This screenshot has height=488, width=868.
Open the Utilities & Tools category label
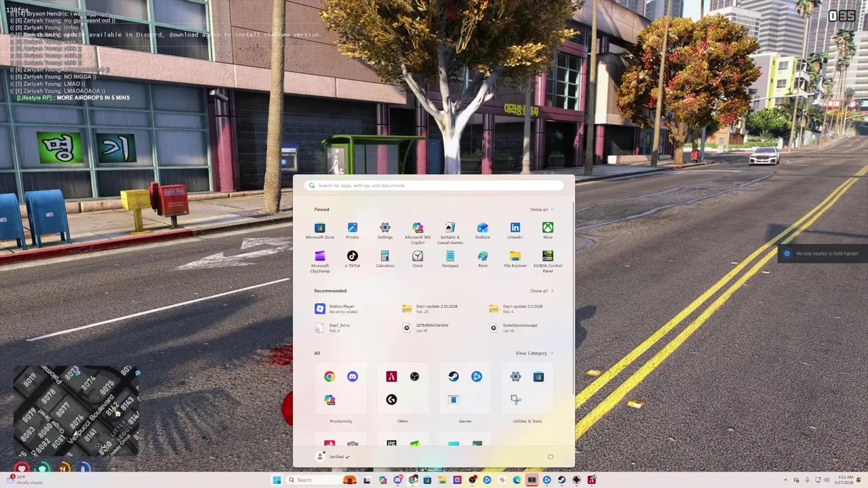pyautogui.click(x=527, y=422)
